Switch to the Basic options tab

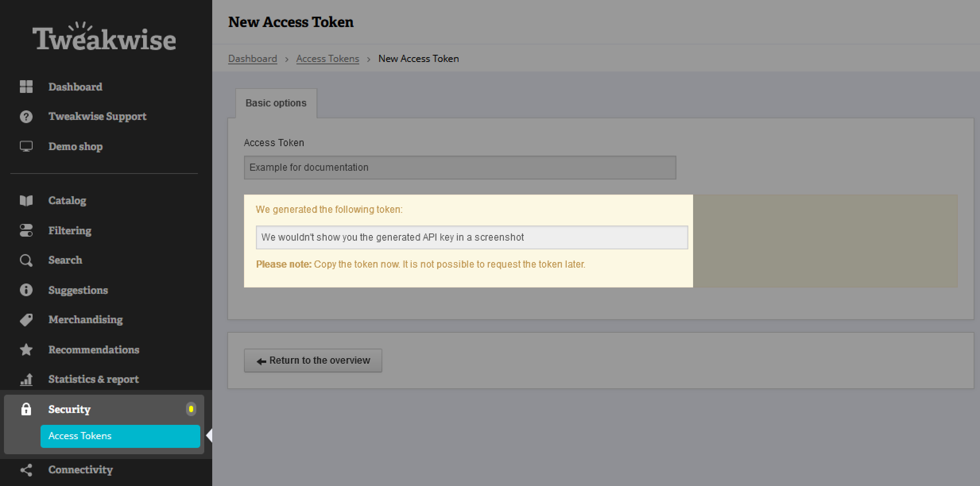click(x=276, y=103)
